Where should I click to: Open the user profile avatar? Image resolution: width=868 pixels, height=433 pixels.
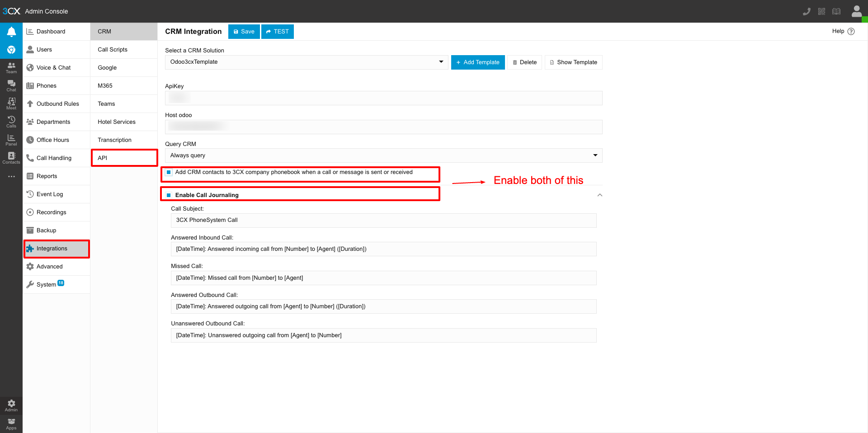coord(856,11)
